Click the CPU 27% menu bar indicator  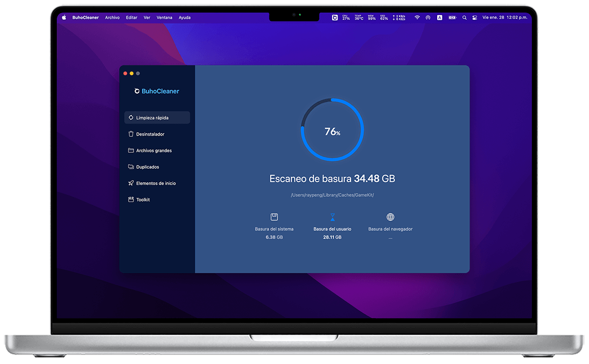click(346, 17)
